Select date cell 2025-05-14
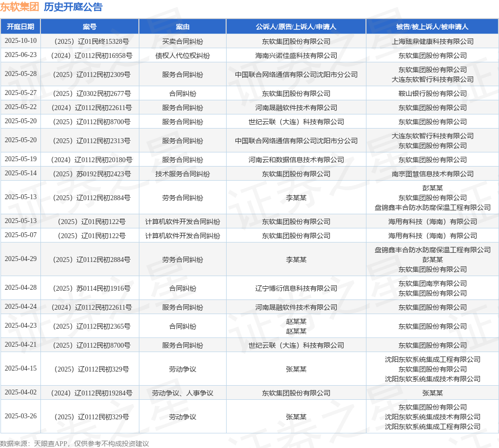Viewport: 499px width, 448px height. tap(20, 174)
